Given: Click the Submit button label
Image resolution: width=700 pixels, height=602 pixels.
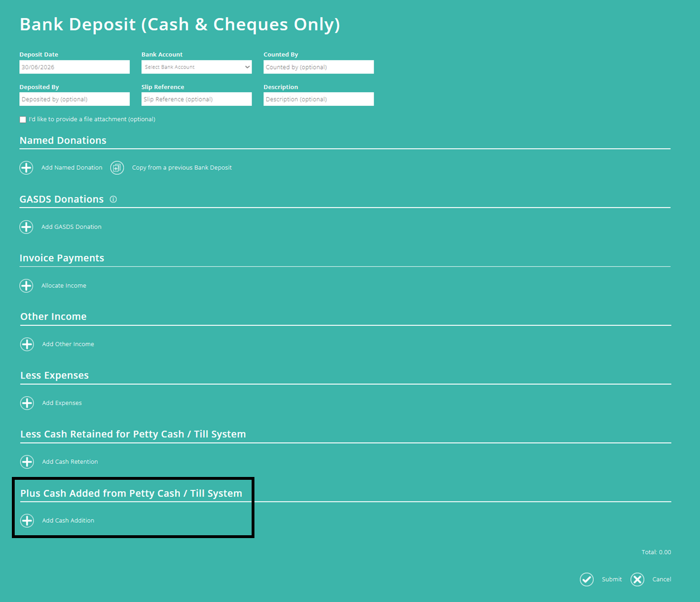Looking at the screenshot, I should point(612,579).
